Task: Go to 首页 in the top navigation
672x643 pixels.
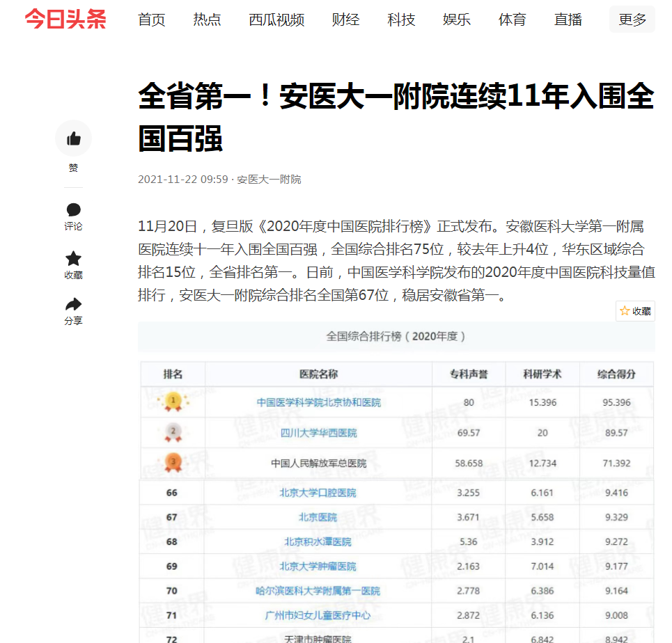Action: 152,19
